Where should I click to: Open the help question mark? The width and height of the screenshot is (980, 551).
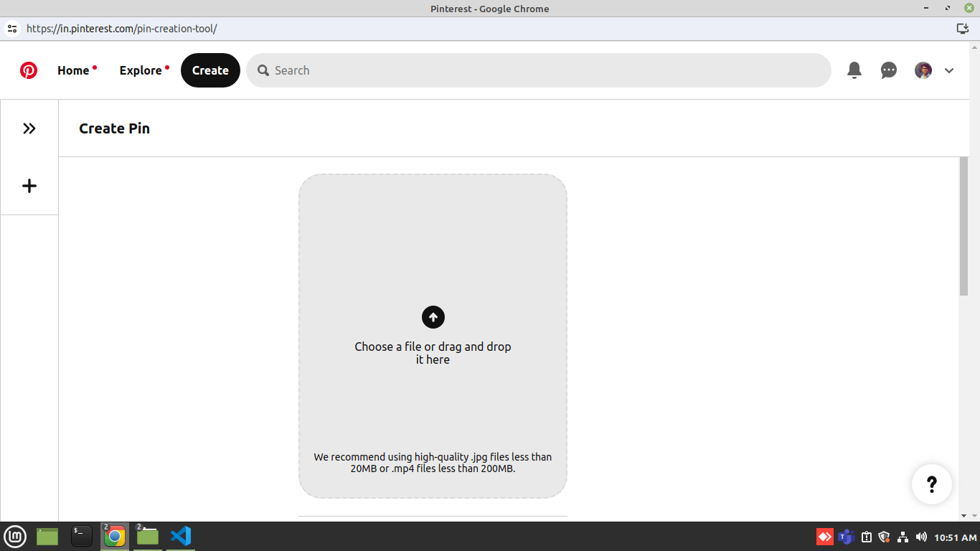pos(931,484)
